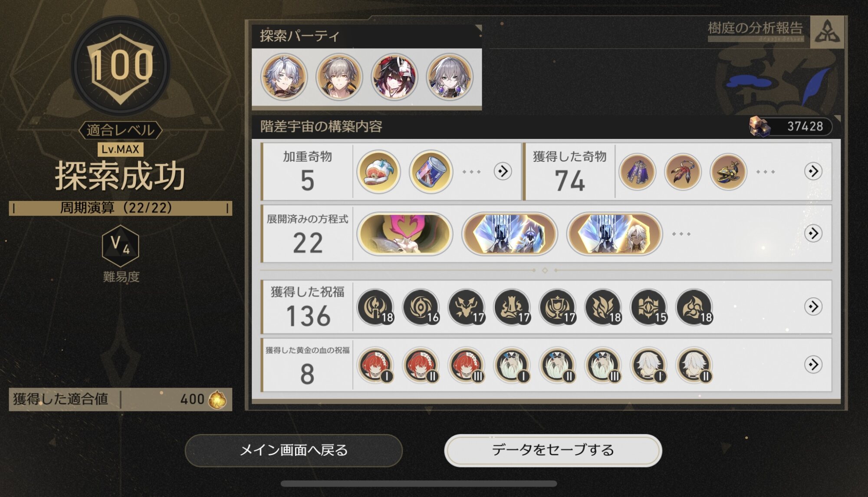Tap the blessing icon with count 16
868x497 pixels.
(421, 307)
